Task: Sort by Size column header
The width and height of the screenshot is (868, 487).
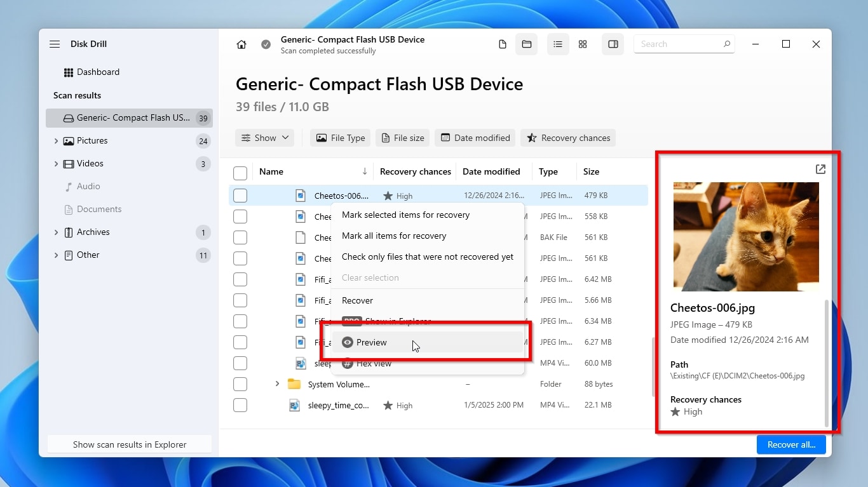Action: [x=591, y=171]
